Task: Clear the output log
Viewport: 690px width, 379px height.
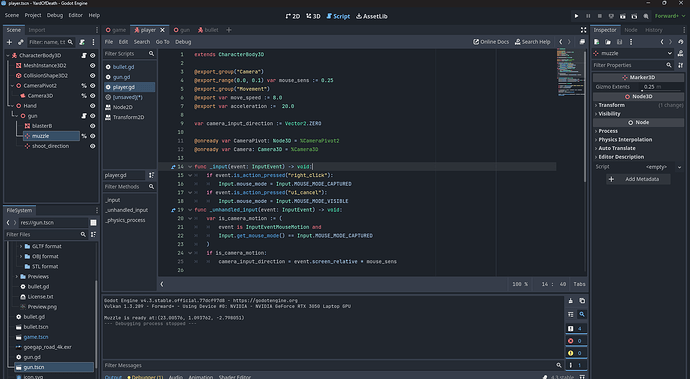Action: click(x=571, y=301)
